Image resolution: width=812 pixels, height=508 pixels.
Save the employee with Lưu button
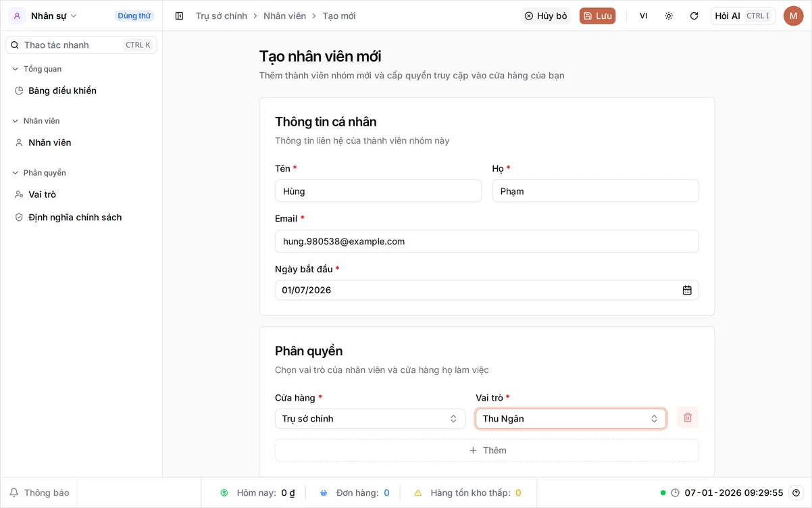(x=597, y=16)
